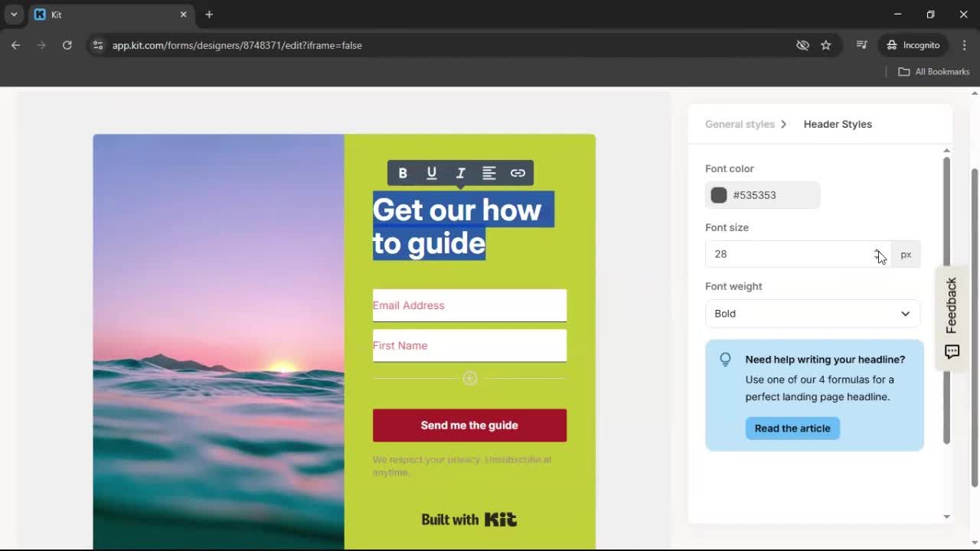Apply underline to the headline text

[x=432, y=173]
